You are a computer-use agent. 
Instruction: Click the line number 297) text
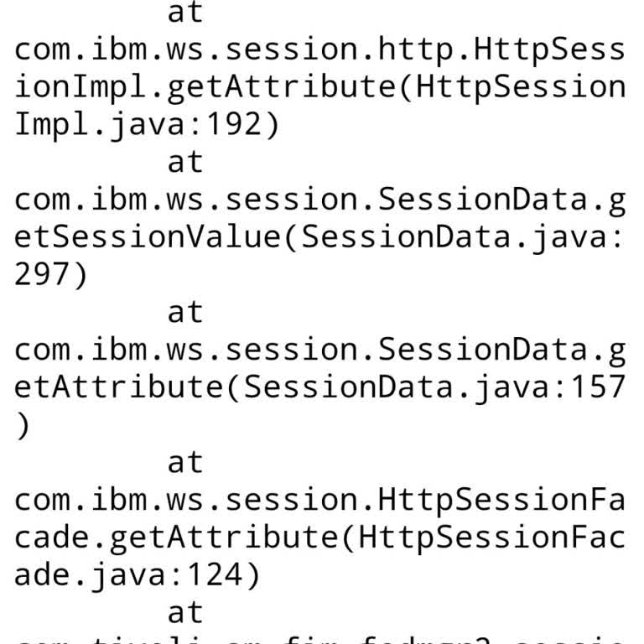pos(52,276)
